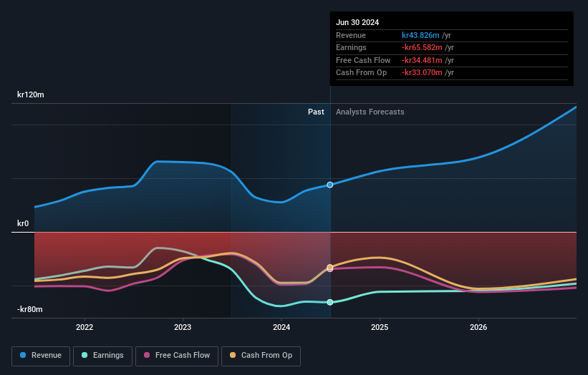Click the Earnings row label in tooltip
Viewport: 588px width, 375px height.
(351, 47)
